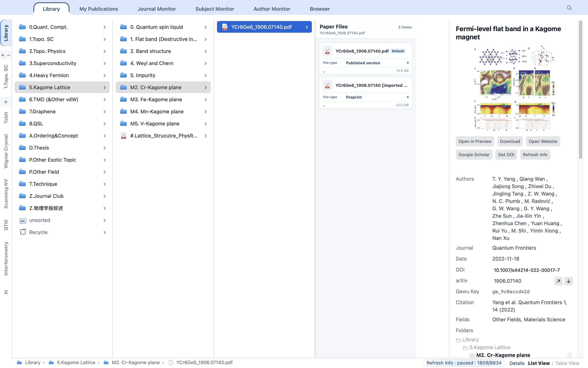
Task: Click the DOI field value
Action: (527, 270)
